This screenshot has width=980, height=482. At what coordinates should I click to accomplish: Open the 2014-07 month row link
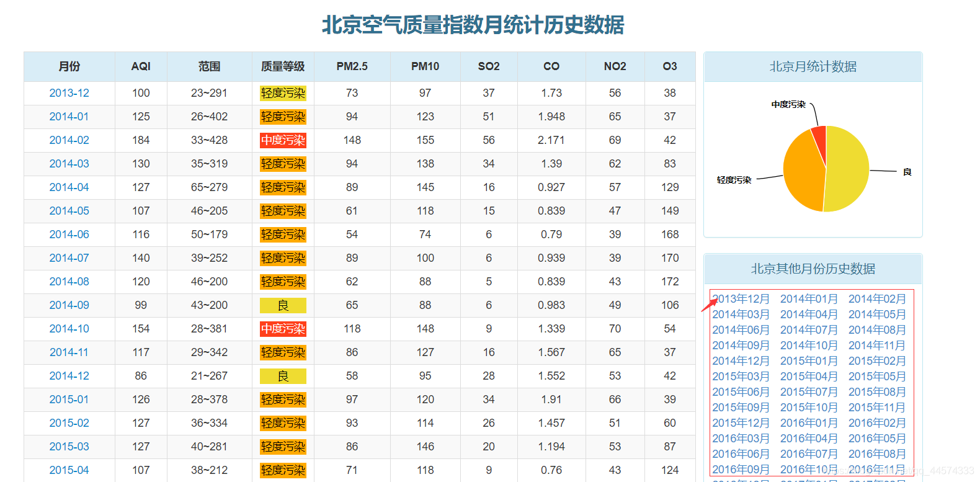(69, 258)
